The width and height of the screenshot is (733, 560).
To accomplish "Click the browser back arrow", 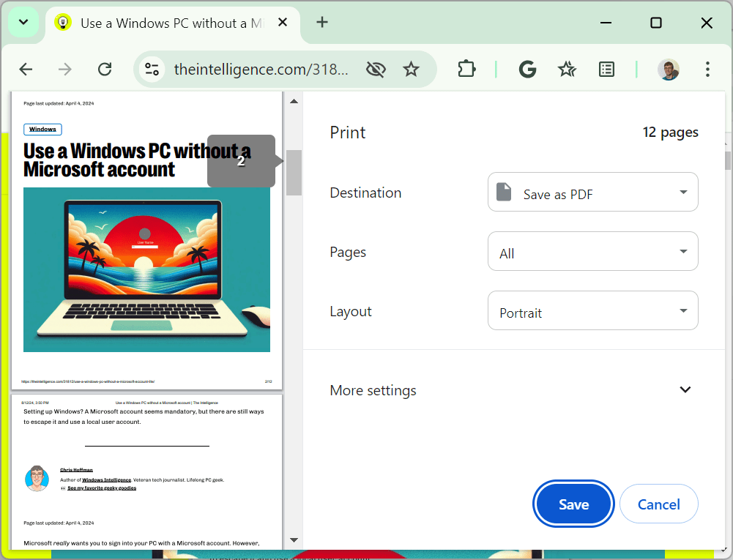I will [26, 70].
